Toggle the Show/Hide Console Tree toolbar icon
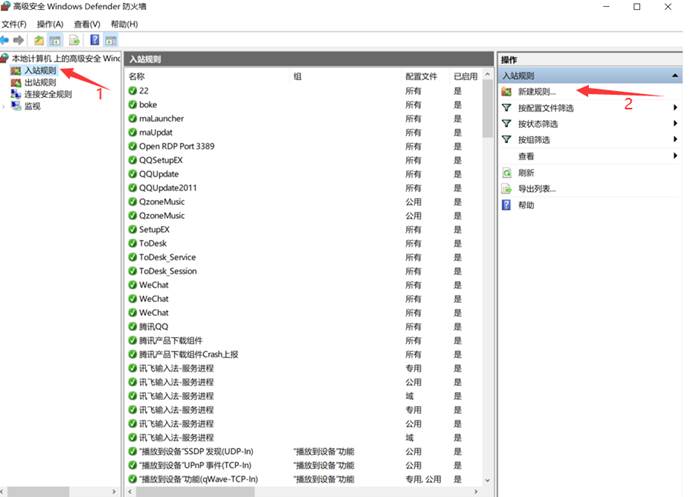 [x=55, y=41]
